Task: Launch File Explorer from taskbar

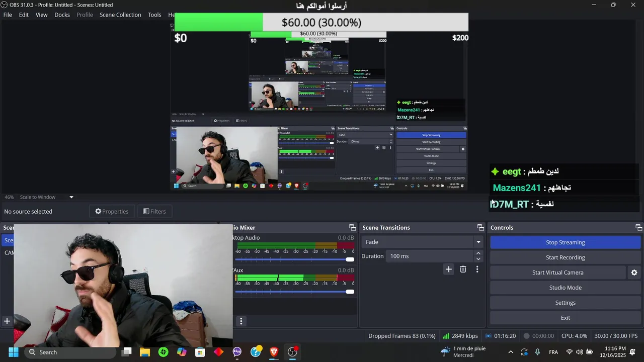Action: (145, 352)
